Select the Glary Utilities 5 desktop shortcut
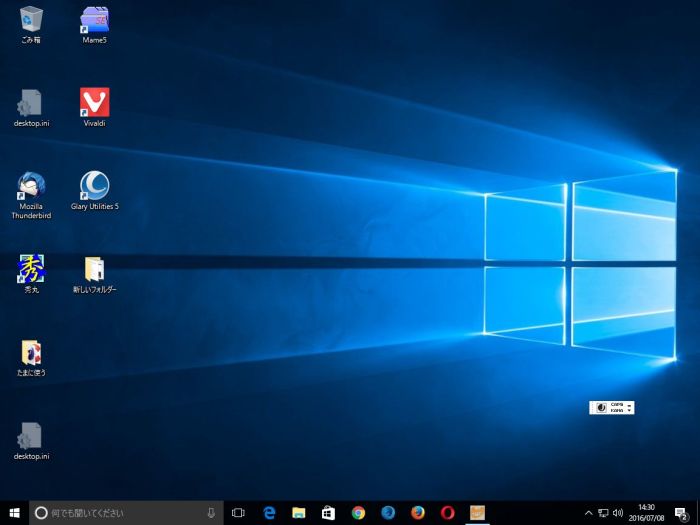Image resolution: width=700 pixels, height=525 pixels. point(94,186)
